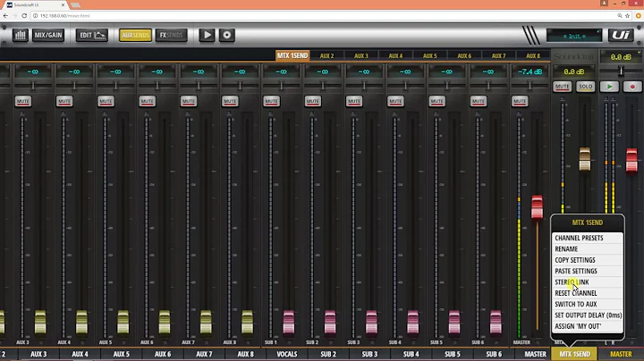
Task: Choose SET OUTPUT DELAY (0ms) from the context menu
Action: click(x=588, y=315)
